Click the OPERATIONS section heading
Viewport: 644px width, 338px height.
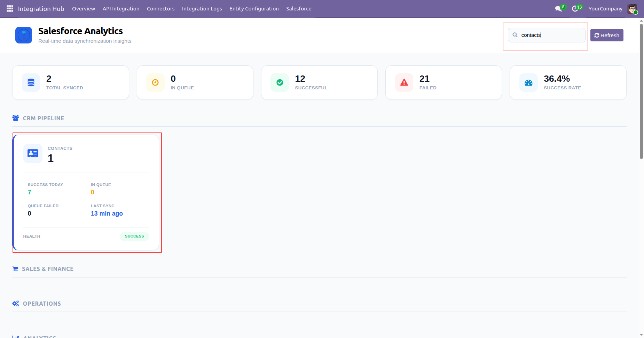(42, 304)
